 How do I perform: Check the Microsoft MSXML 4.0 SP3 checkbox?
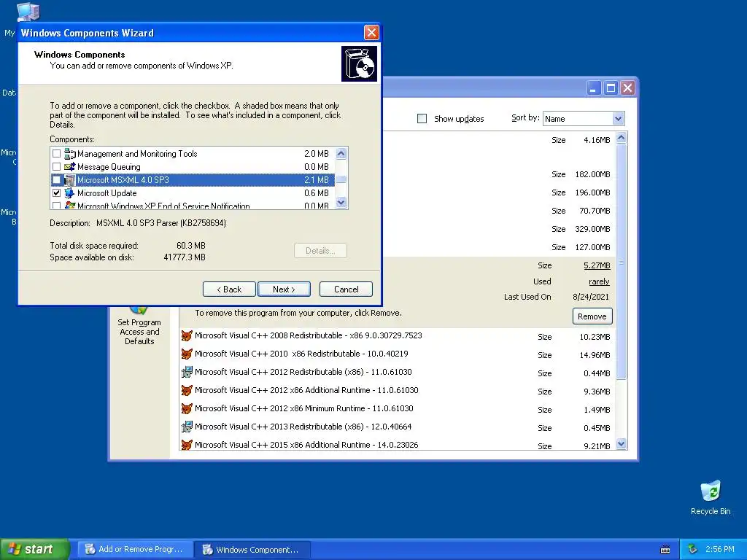pos(57,180)
